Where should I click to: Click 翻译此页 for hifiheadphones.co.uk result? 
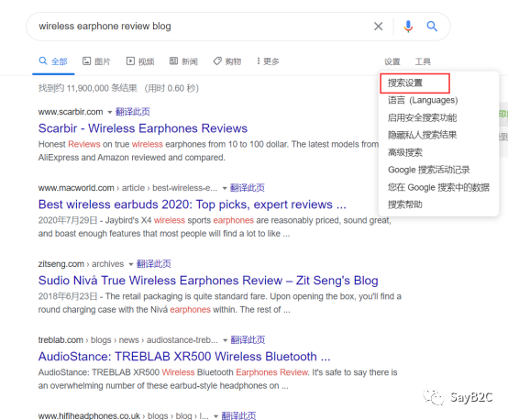coord(238,415)
